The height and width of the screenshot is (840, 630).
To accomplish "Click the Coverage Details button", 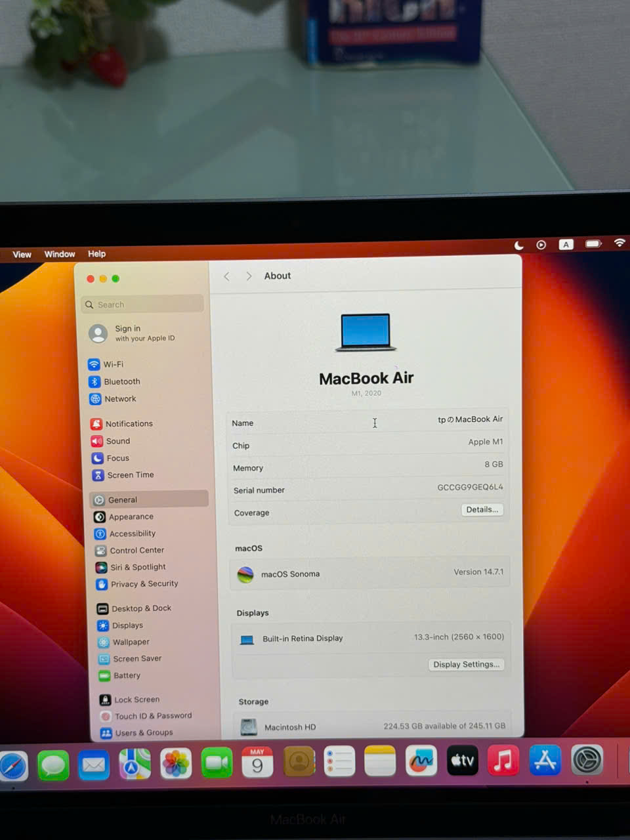I will [482, 509].
